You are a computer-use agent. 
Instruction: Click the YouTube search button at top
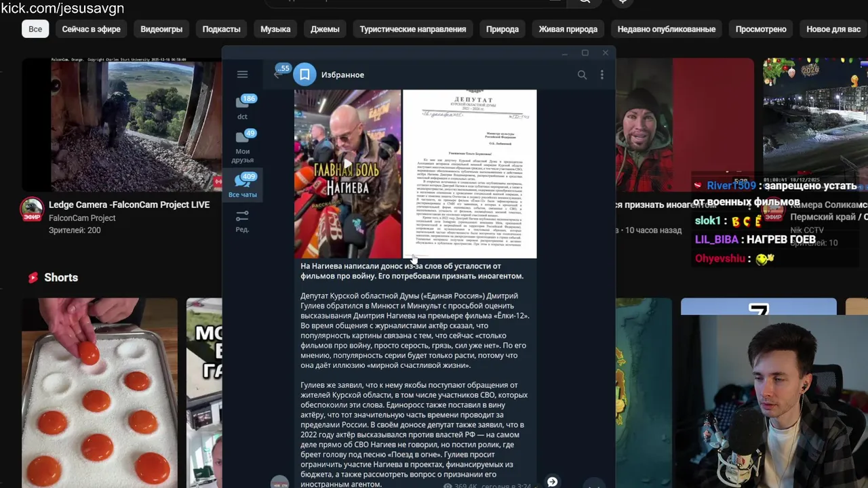[x=585, y=2]
